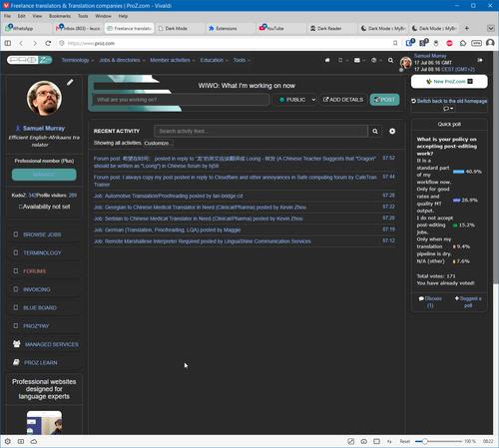Click the 'What are you working on?' field
499x448 pixels.
point(182,100)
